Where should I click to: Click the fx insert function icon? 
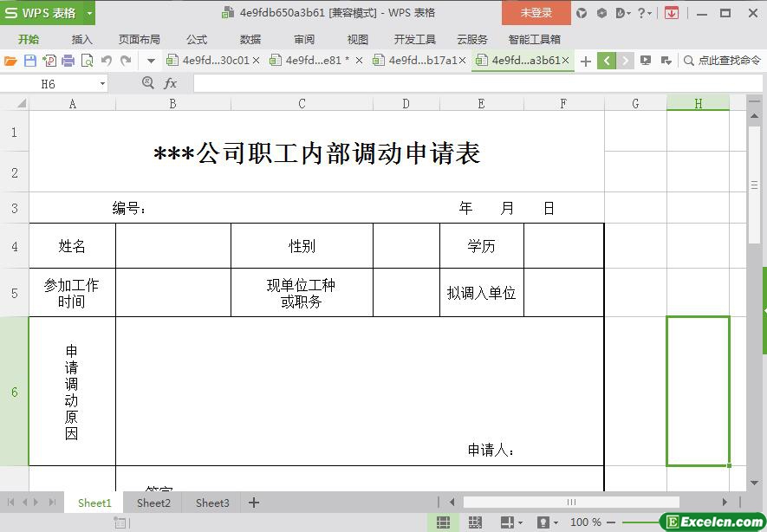click(170, 83)
